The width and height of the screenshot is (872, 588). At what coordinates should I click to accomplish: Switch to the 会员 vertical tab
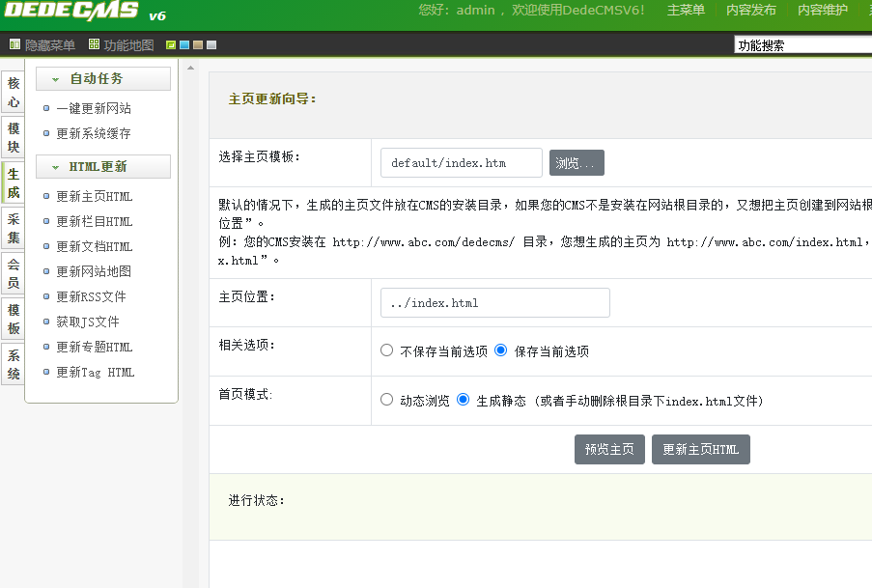coord(14,273)
